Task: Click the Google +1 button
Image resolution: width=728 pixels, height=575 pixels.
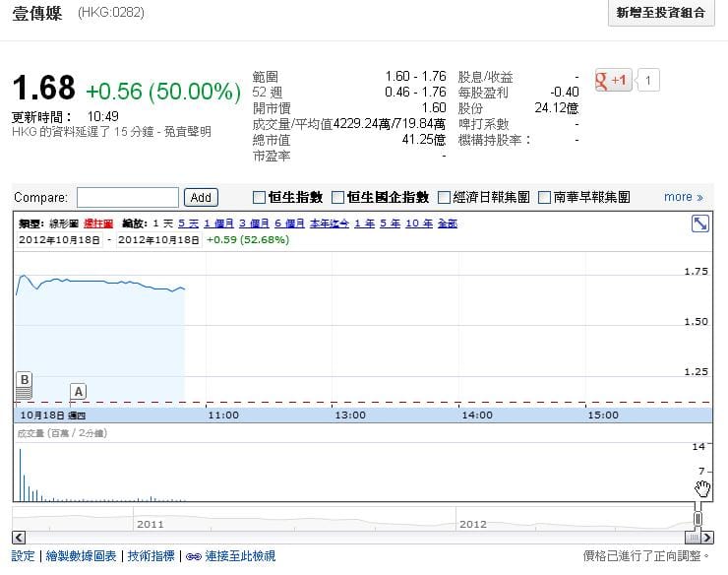Action: (x=613, y=80)
